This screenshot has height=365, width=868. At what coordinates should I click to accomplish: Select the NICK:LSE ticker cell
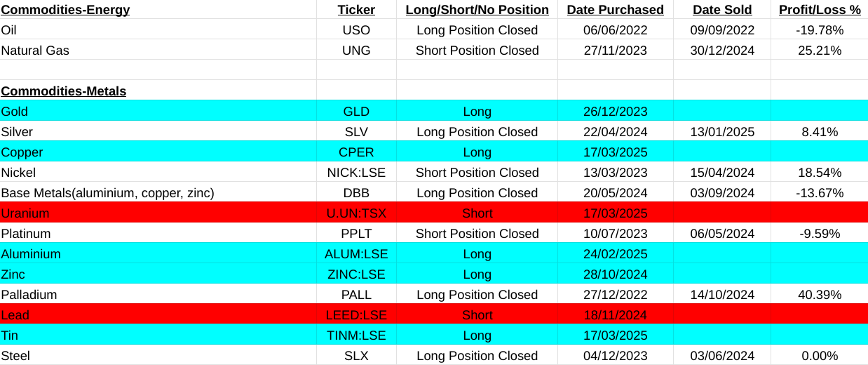pos(356,173)
